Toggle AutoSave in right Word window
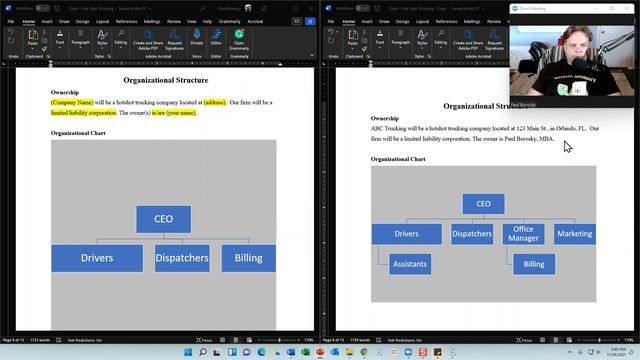 tap(362, 8)
